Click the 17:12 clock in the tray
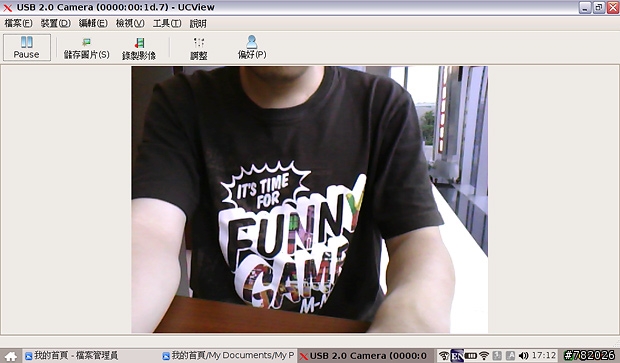This screenshot has width=620, height=363. coord(544,355)
